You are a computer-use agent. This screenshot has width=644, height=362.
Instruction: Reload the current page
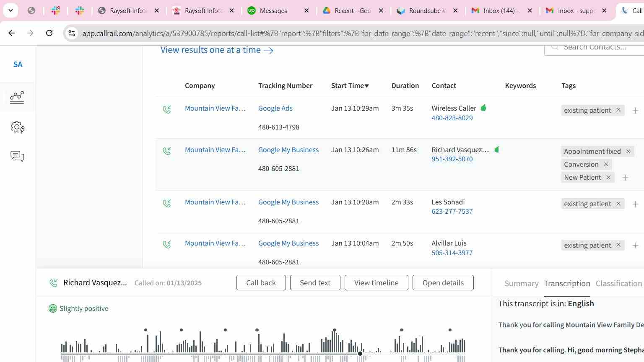tap(49, 33)
